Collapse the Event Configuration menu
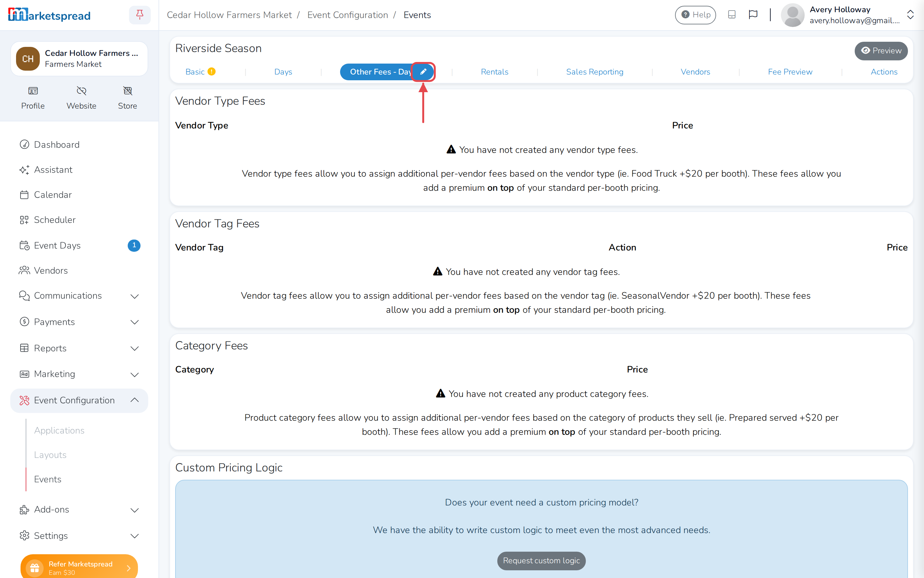Screen dimensions: 924x578 (79, 400)
